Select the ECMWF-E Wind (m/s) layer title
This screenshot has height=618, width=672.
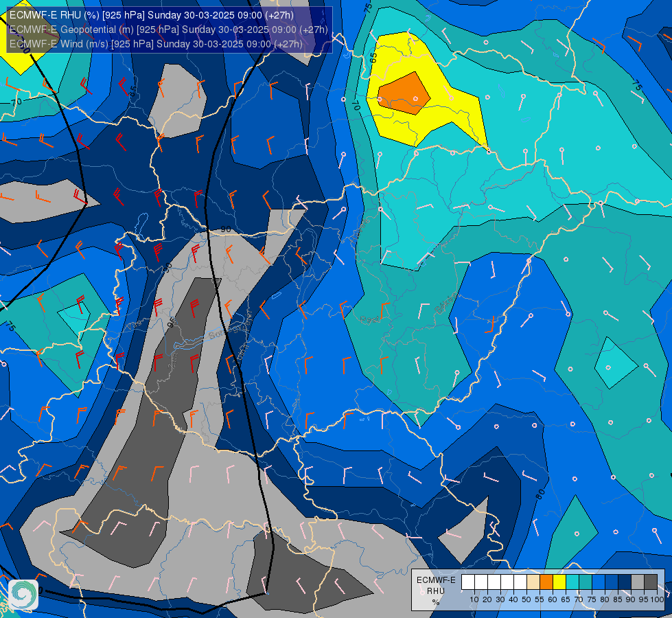click(156, 44)
